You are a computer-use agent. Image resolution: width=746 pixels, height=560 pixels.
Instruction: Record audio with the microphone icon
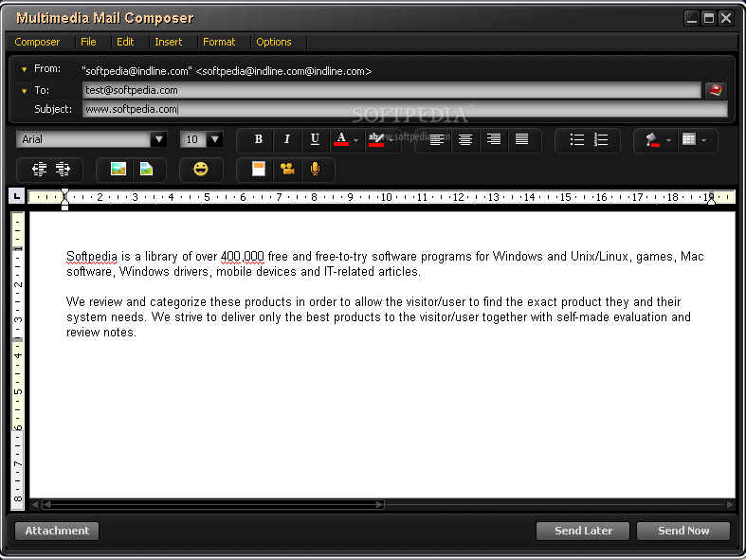(x=315, y=169)
